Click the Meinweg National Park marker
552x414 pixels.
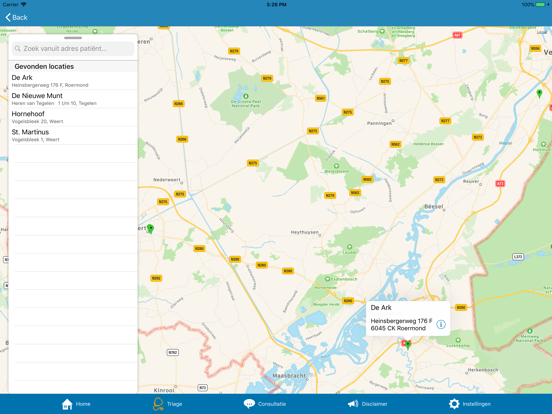coord(529,331)
